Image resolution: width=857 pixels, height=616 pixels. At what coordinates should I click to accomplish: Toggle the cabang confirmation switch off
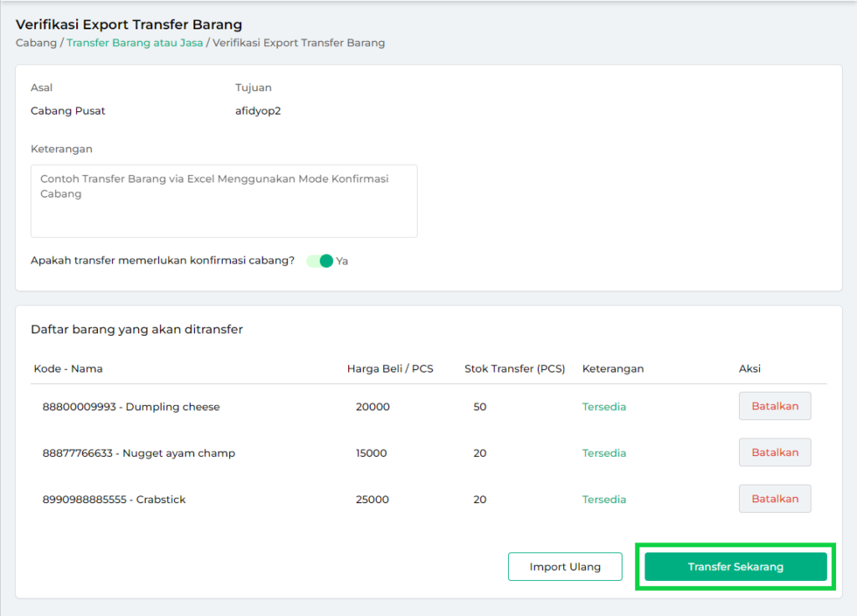(x=321, y=260)
